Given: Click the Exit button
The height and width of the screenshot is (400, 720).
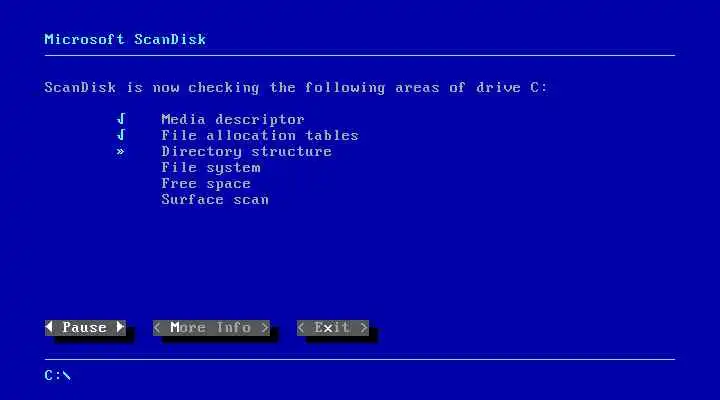Looking at the screenshot, I should click(333, 327).
